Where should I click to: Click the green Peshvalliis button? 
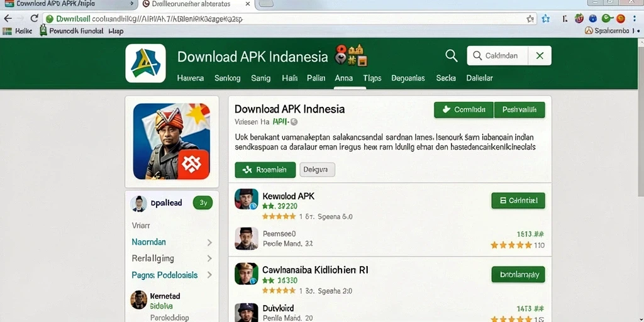[519, 109]
